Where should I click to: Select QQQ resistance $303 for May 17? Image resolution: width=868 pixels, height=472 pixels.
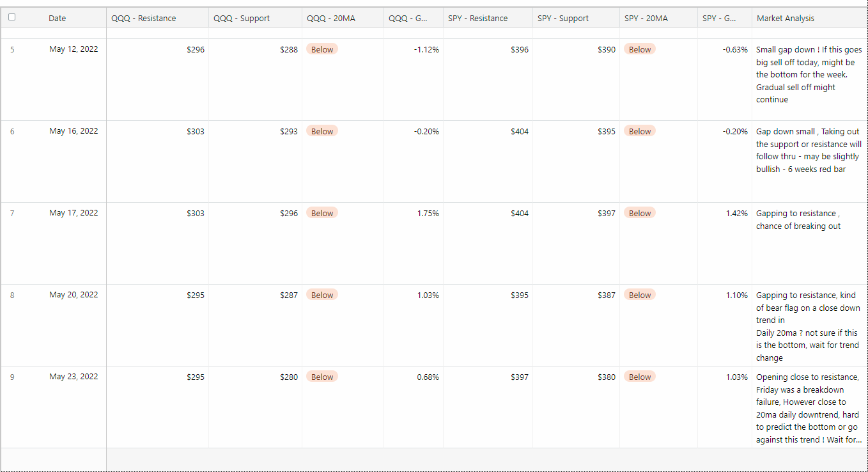pyautogui.click(x=196, y=213)
